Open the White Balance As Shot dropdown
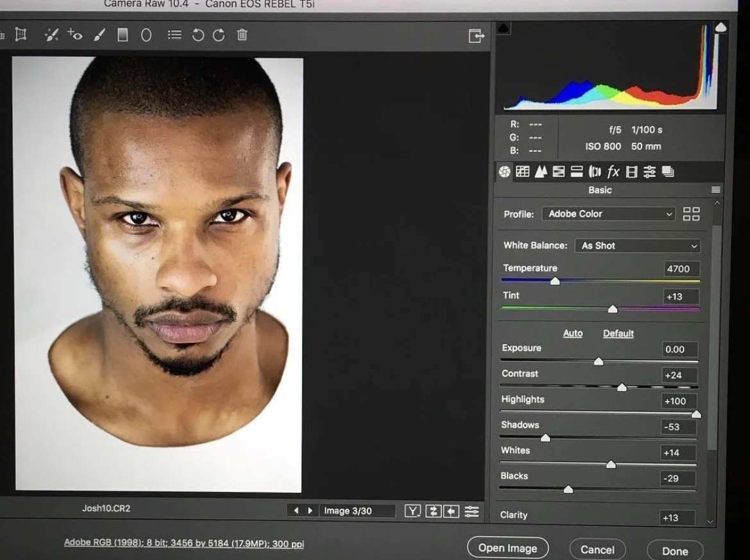Screen dimensions: 750x560 (638, 246)
